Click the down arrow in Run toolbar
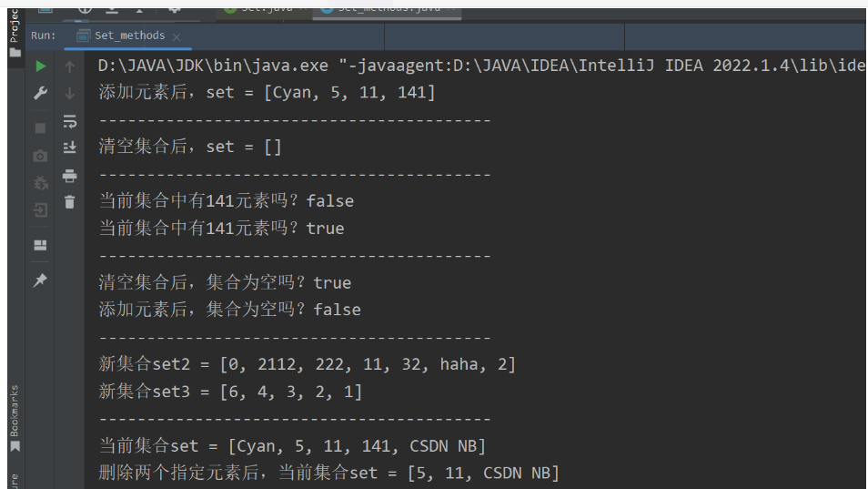Viewport: 868px width, 489px height. click(69, 93)
